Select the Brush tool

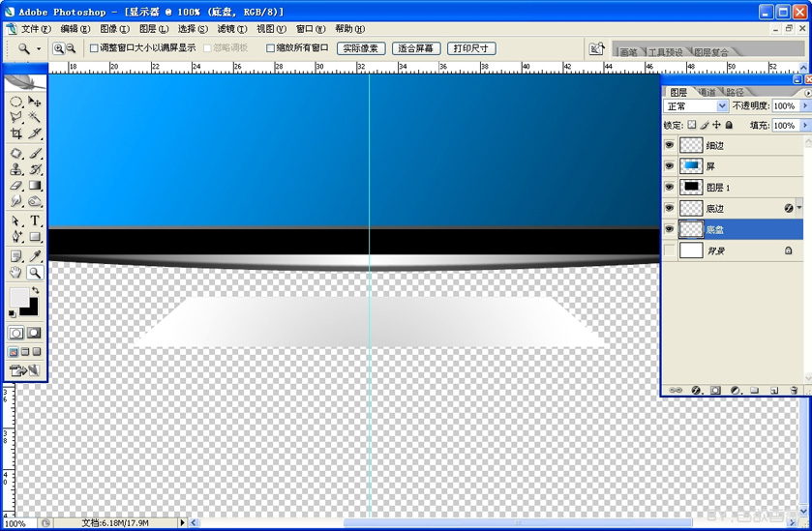pos(35,154)
